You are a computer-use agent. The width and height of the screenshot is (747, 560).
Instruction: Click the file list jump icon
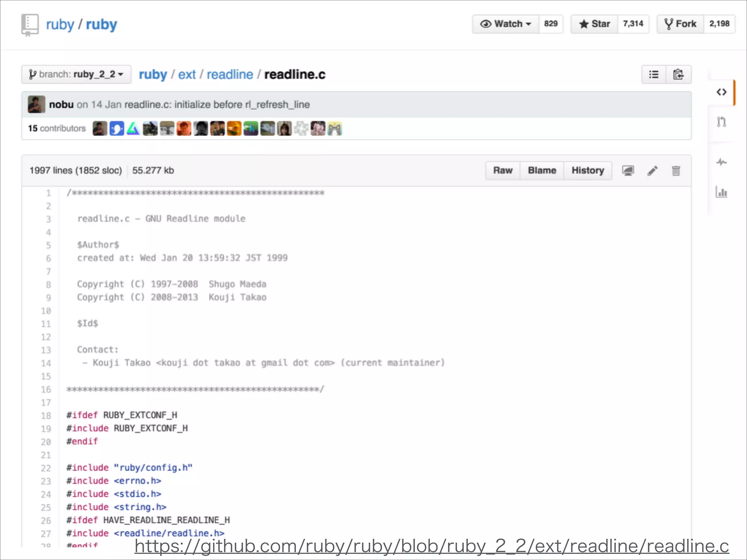pos(654,75)
